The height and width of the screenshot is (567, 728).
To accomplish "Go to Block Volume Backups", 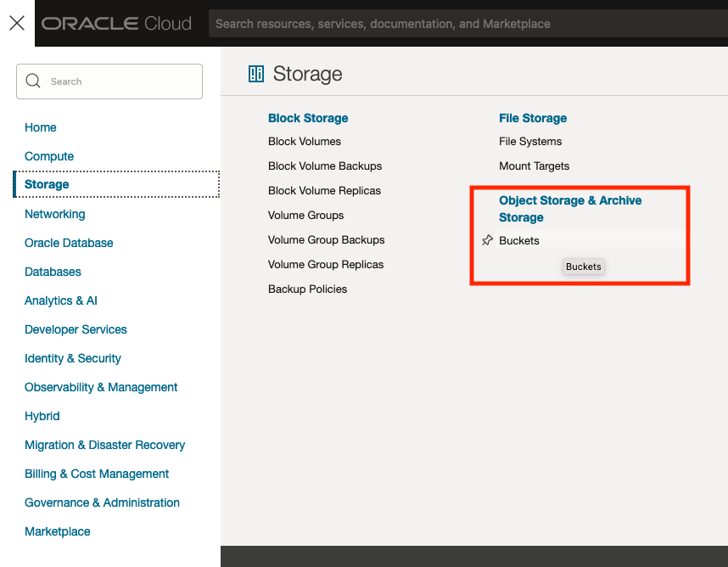I will tap(325, 166).
